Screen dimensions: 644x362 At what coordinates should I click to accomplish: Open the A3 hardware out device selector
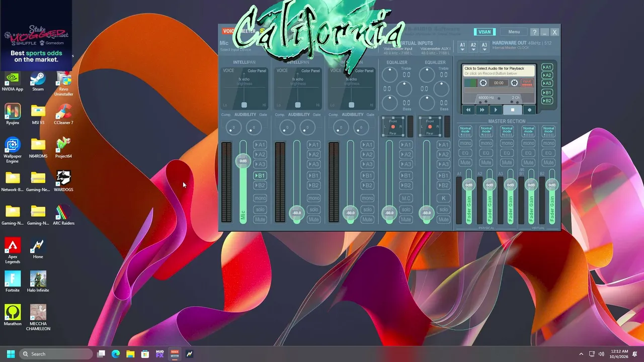coord(485,46)
